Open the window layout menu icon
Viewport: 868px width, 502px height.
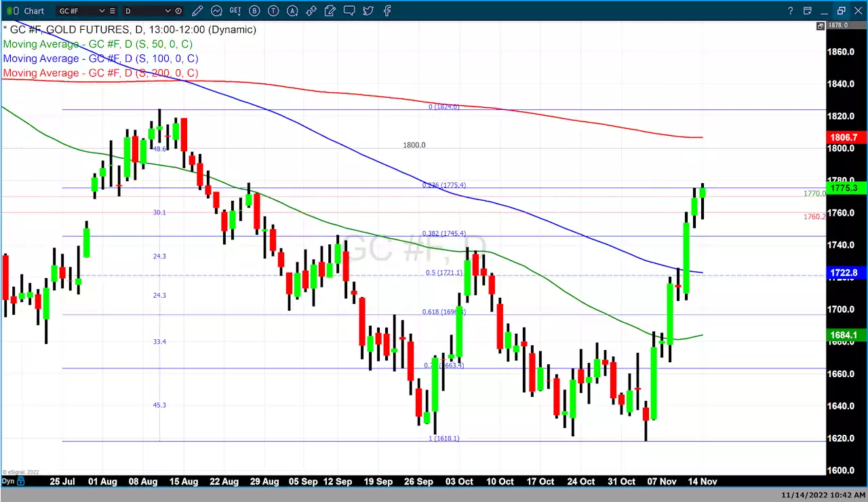coord(808,11)
